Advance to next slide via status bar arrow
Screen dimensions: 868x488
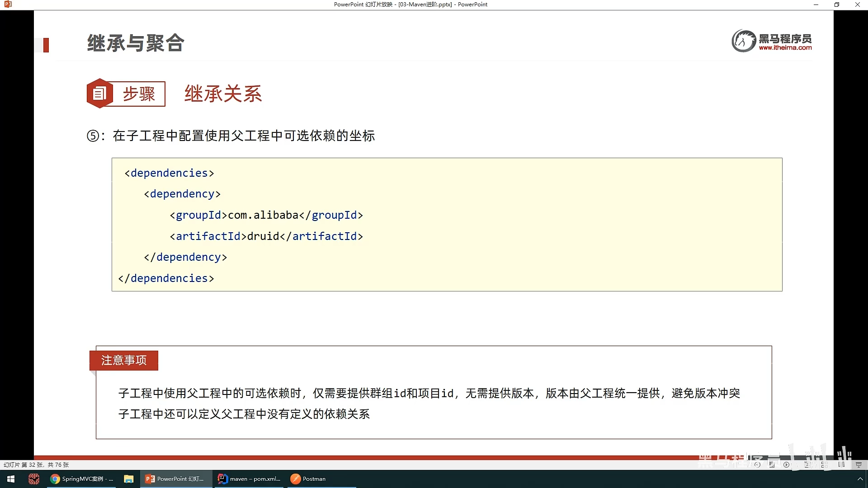786,465
